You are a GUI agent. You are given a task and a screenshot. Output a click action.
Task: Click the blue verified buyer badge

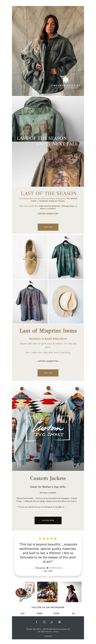[x=48, y=568]
